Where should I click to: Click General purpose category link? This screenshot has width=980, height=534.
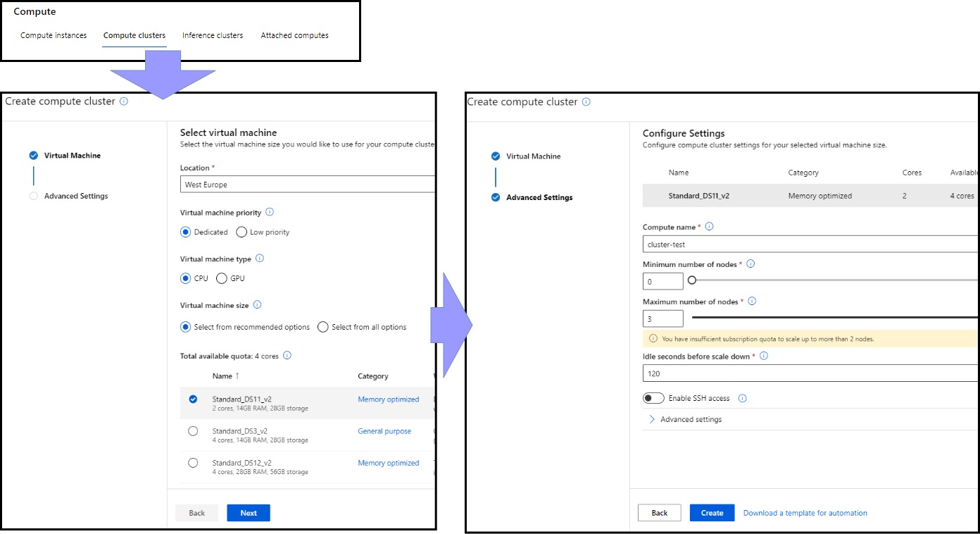point(384,431)
